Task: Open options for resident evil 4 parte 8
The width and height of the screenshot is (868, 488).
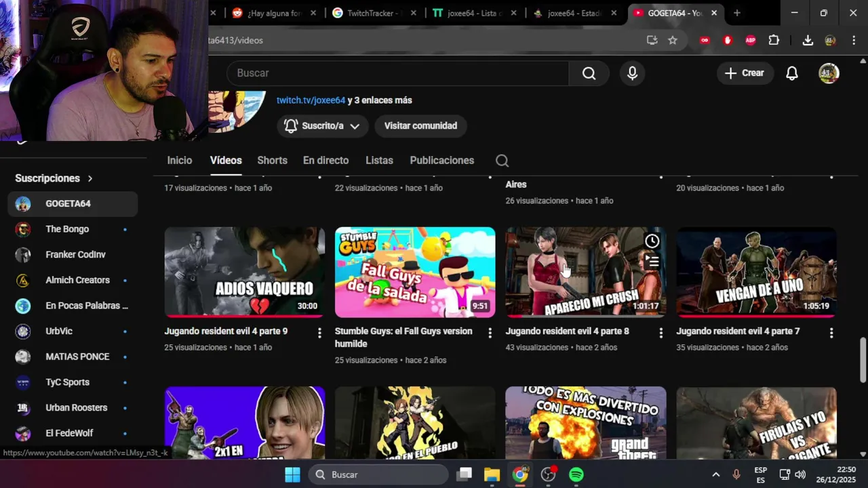Action: 660,333
